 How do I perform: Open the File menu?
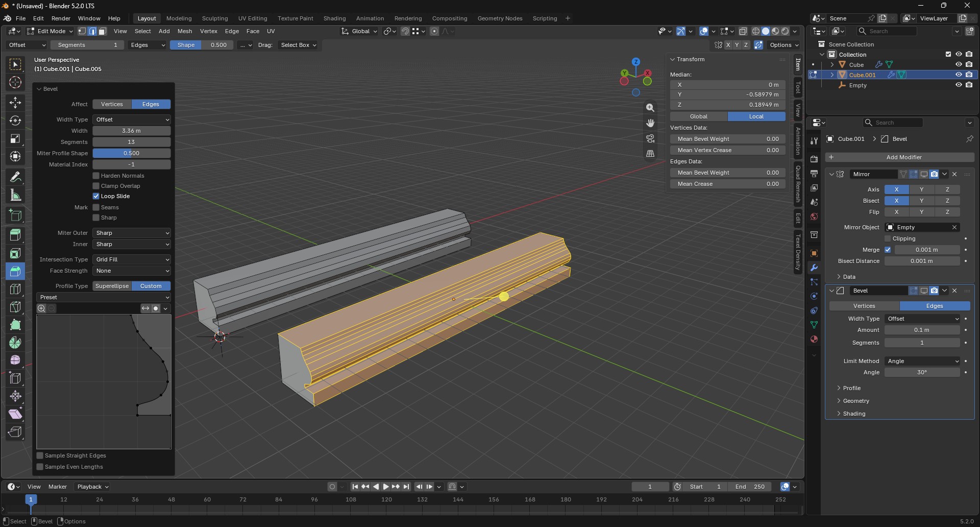point(20,18)
